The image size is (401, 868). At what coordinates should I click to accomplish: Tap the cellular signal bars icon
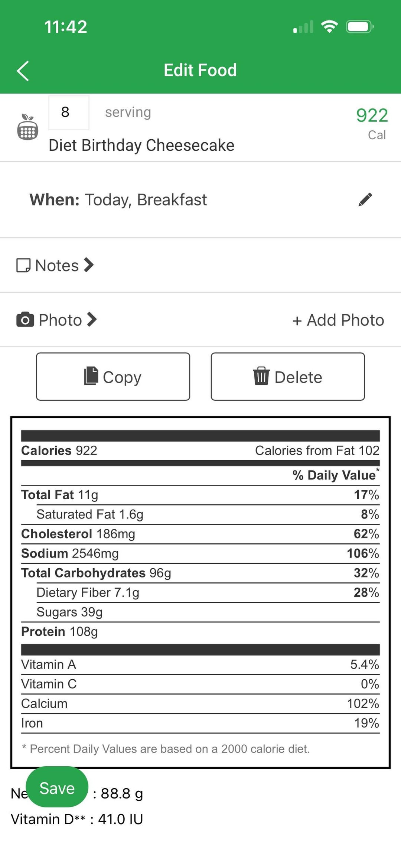point(303,27)
